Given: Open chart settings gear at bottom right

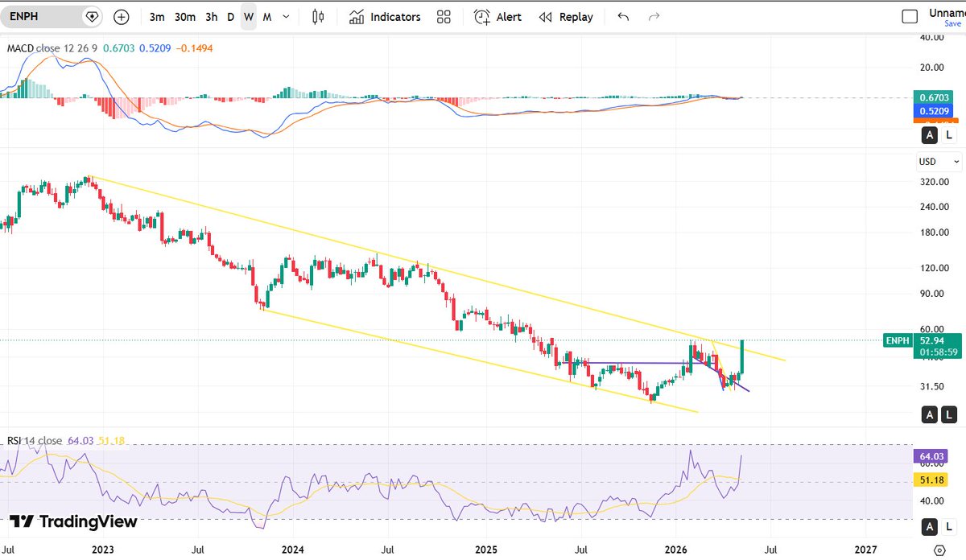Looking at the screenshot, I should coord(938,550).
